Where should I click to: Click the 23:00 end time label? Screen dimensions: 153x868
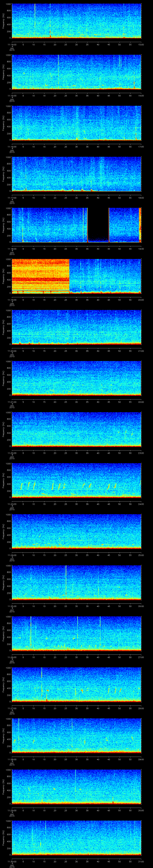click(x=141, y=453)
